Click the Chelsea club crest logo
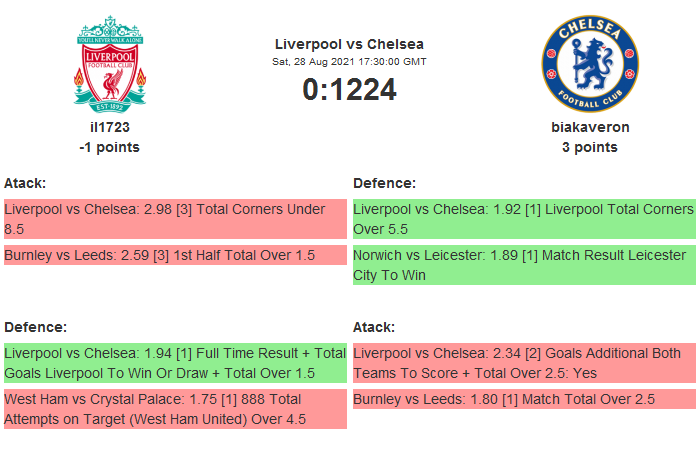700x460 pixels. coord(590,63)
